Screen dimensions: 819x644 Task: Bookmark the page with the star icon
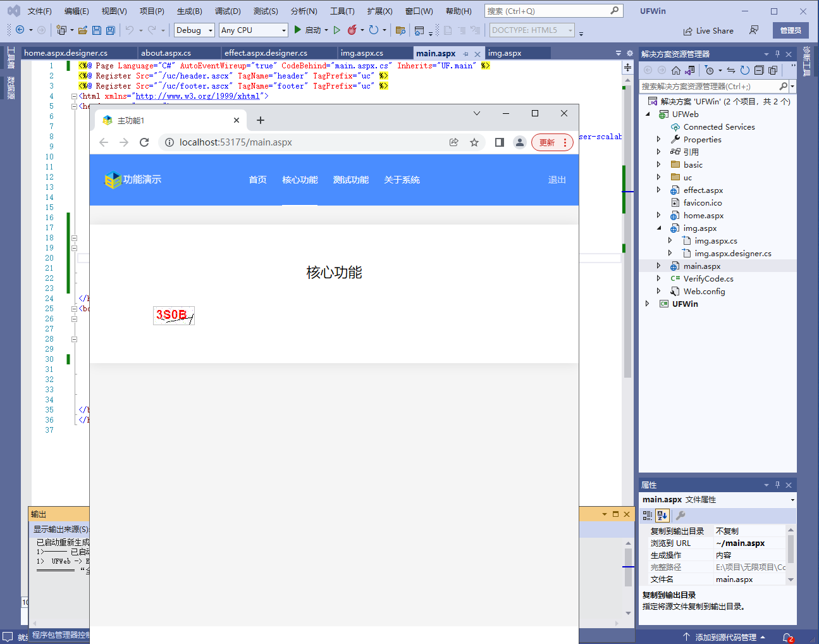[474, 142]
